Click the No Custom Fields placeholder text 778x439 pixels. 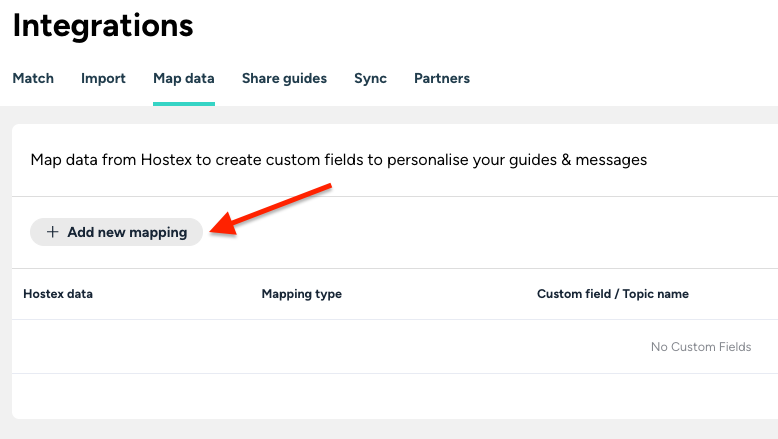tap(700, 347)
